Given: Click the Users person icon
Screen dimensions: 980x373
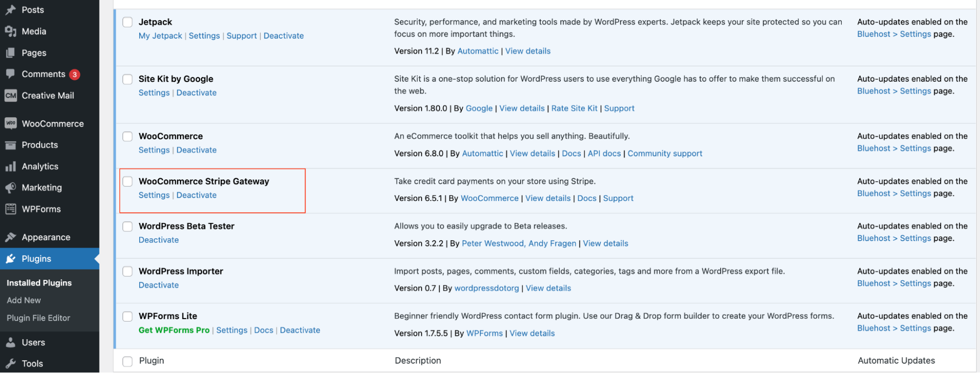Looking at the screenshot, I should [10, 343].
